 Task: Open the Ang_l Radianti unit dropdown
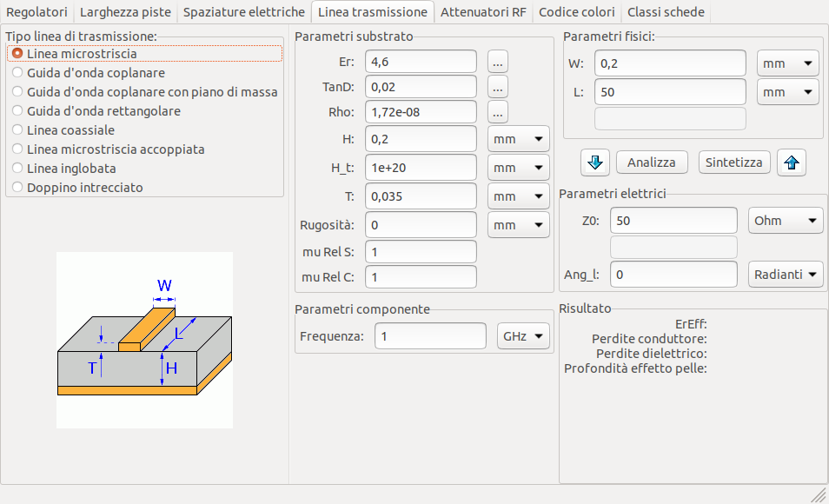pyautogui.click(x=786, y=275)
